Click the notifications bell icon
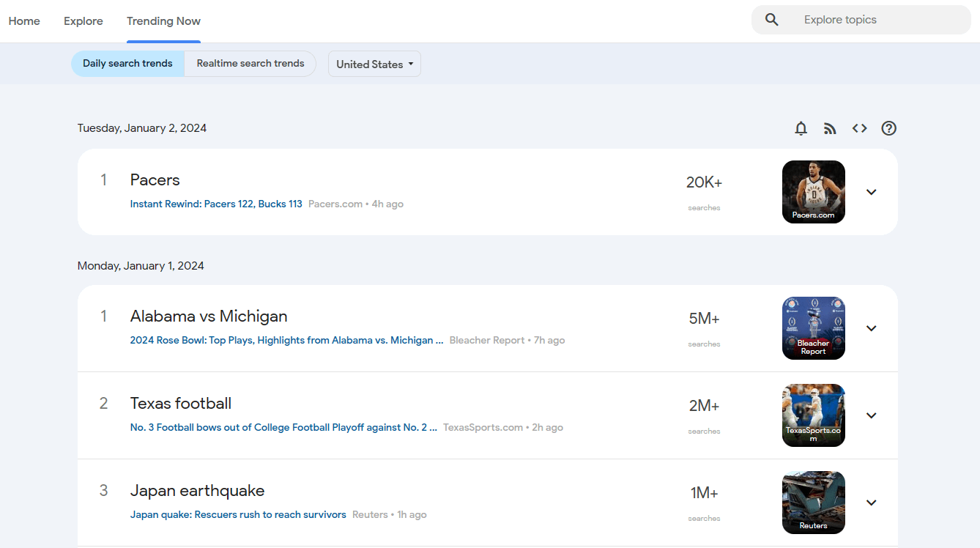The image size is (980, 548). tap(801, 128)
